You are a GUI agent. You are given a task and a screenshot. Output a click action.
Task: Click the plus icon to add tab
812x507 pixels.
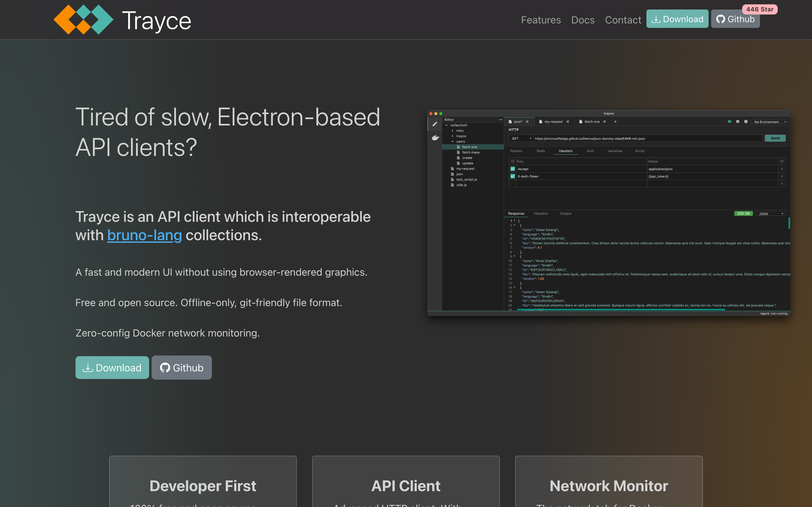point(615,122)
